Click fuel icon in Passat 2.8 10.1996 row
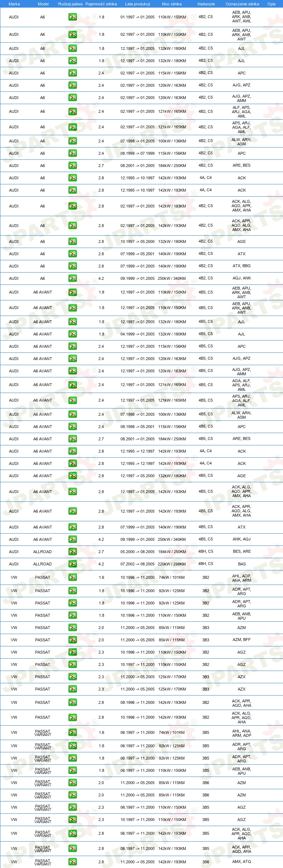This screenshot has height=868, width=283. coord(72,717)
